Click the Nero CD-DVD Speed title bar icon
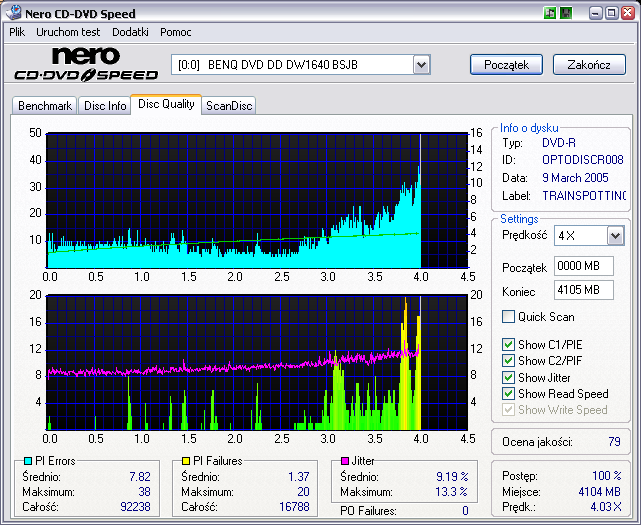 pyautogui.click(x=13, y=13)
